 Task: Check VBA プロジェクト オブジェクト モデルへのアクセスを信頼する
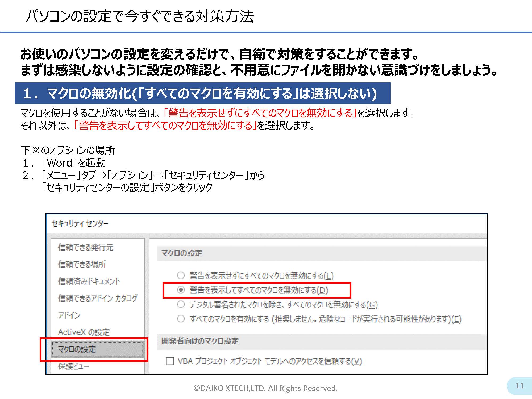170,361
